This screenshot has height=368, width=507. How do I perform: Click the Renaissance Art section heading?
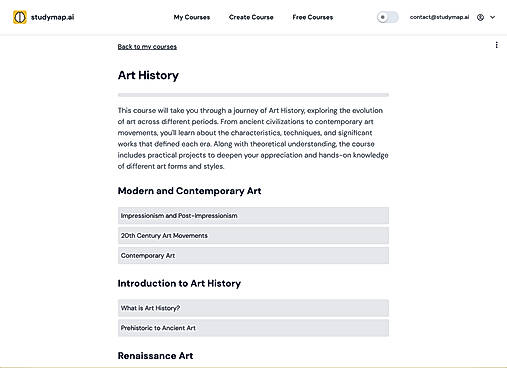coord(155,356)
